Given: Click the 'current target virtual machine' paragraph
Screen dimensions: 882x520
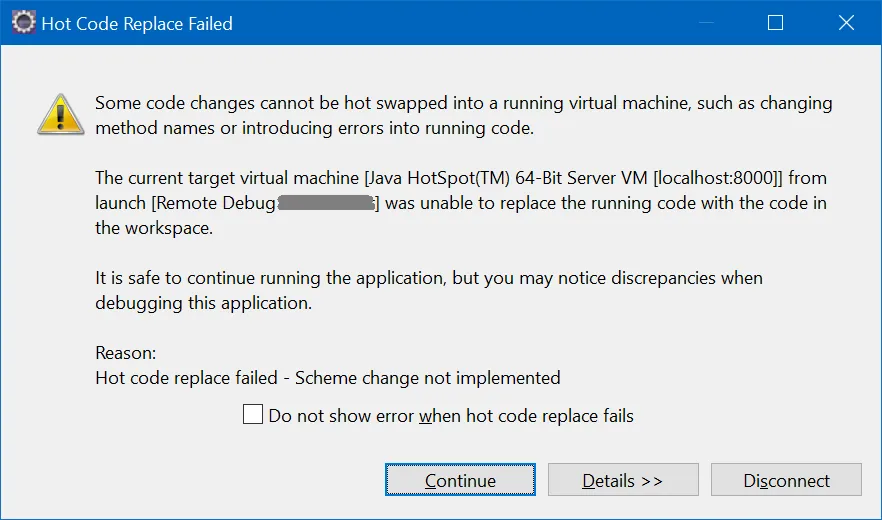Looking at the screenshot, I should 460,203.
